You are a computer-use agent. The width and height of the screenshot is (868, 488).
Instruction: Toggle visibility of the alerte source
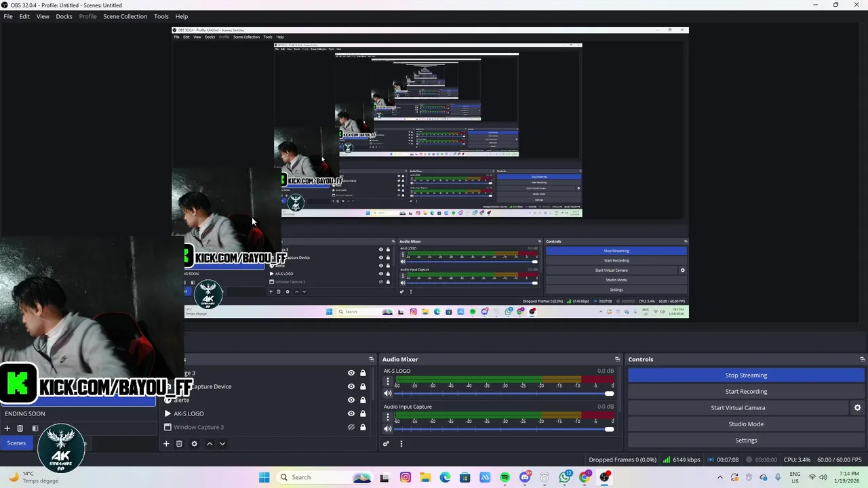[x=351, y=400]
